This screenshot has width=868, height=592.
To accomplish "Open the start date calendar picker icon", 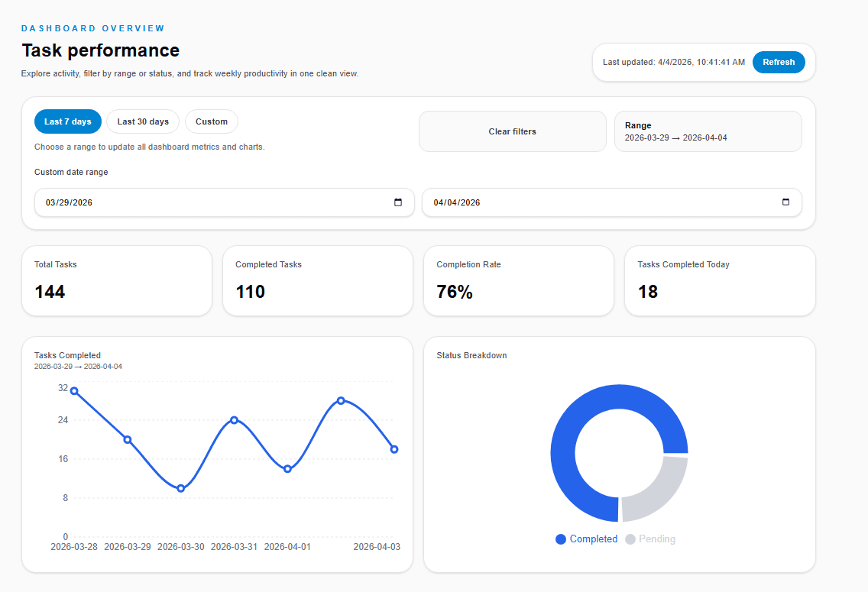I will click(x=398, y=202).
